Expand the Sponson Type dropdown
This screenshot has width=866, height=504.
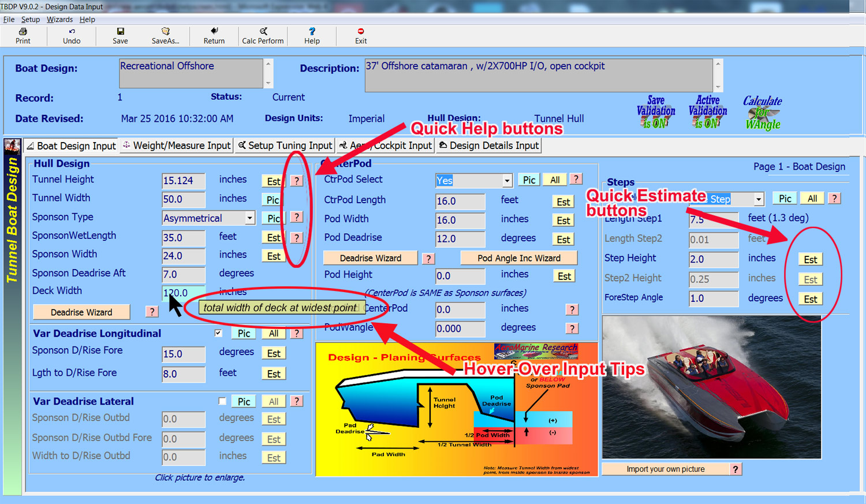tap(249, 218)
